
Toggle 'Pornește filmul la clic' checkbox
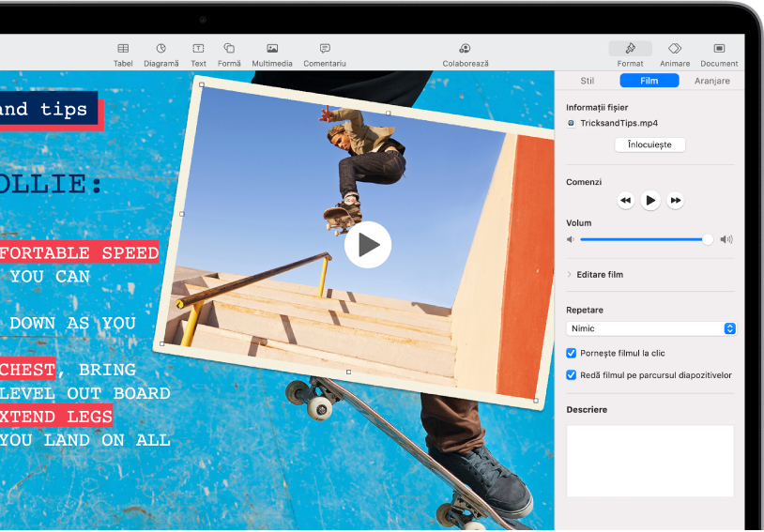pos(572,354)
